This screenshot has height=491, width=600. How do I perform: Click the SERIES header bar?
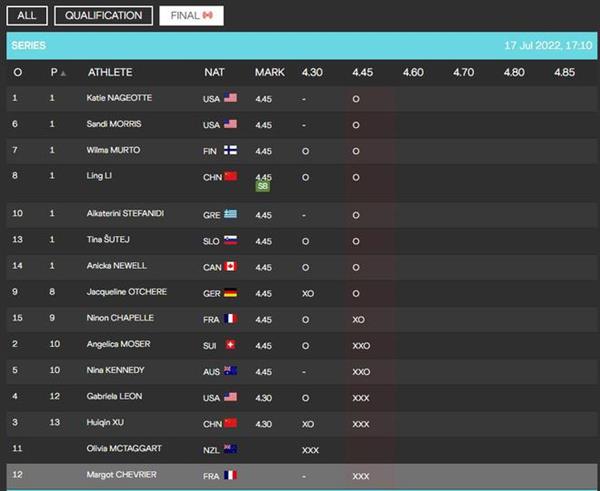[300, 46]
